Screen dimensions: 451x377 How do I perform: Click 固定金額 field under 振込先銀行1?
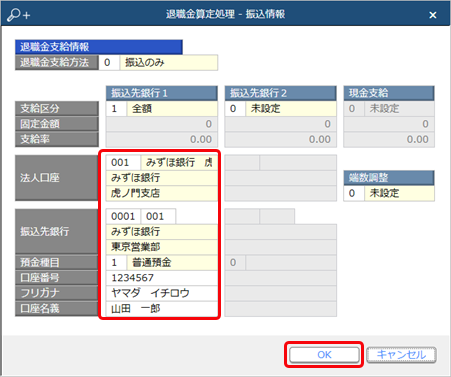pos(162,124)
